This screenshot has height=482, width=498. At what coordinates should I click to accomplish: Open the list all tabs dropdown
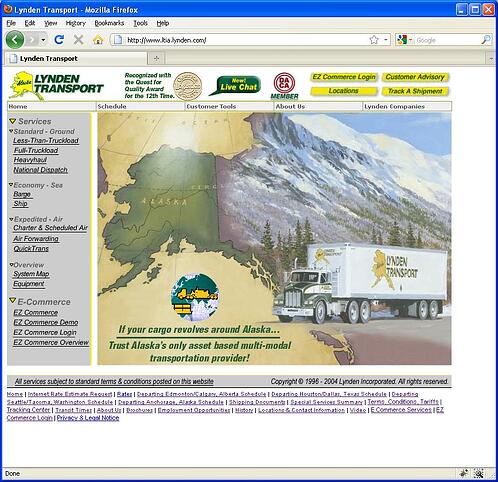[491, 59]
